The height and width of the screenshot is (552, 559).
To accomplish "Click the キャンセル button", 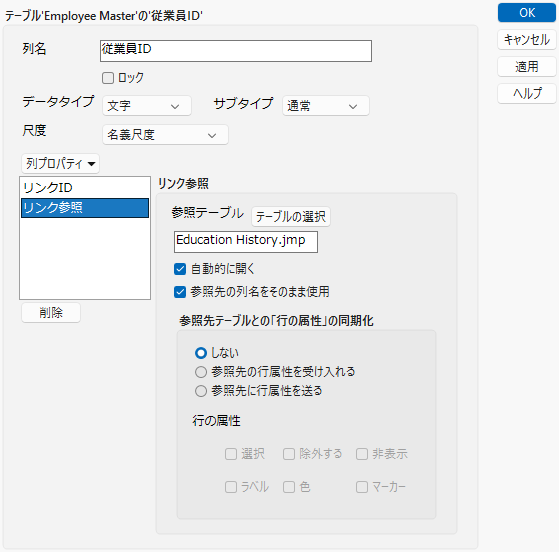I will (527, 40).
